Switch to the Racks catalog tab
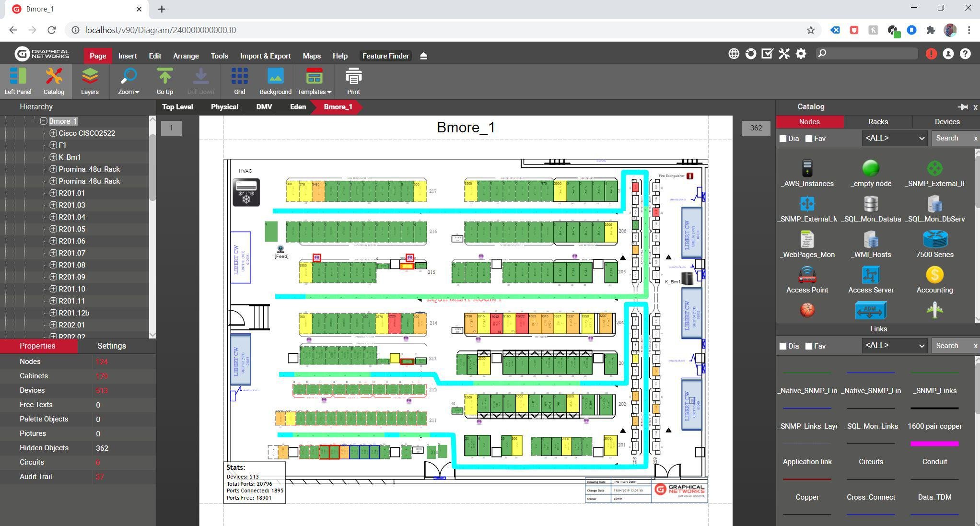This screenshot has height=526, width=980. click(x=878, y=122)
